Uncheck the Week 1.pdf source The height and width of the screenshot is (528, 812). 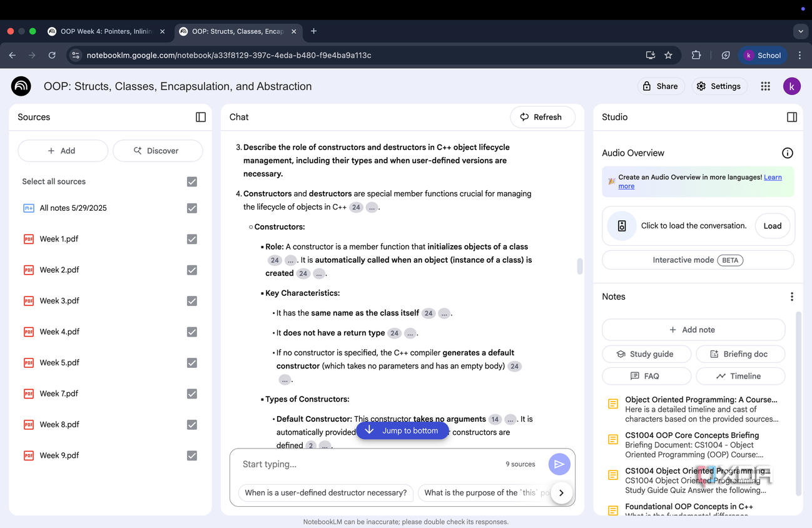coord(192,239)
